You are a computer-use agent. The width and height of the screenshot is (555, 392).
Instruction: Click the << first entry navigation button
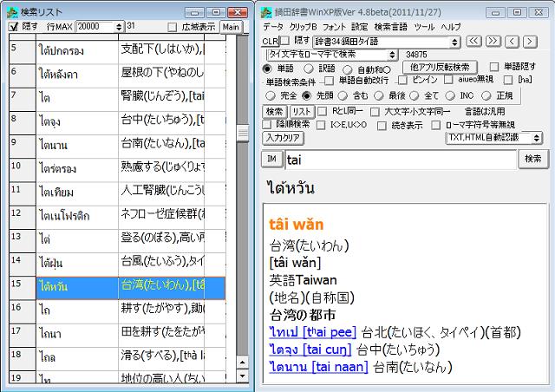tap(473, 41)
